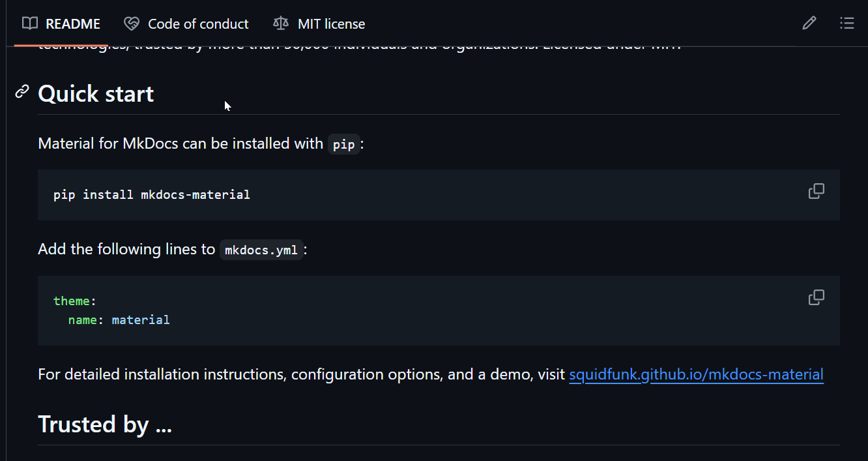The width and height of the screenshot is (868, 461).
Task: Click the heart icon for Code of conduct
Action: [x=132, y=24]
